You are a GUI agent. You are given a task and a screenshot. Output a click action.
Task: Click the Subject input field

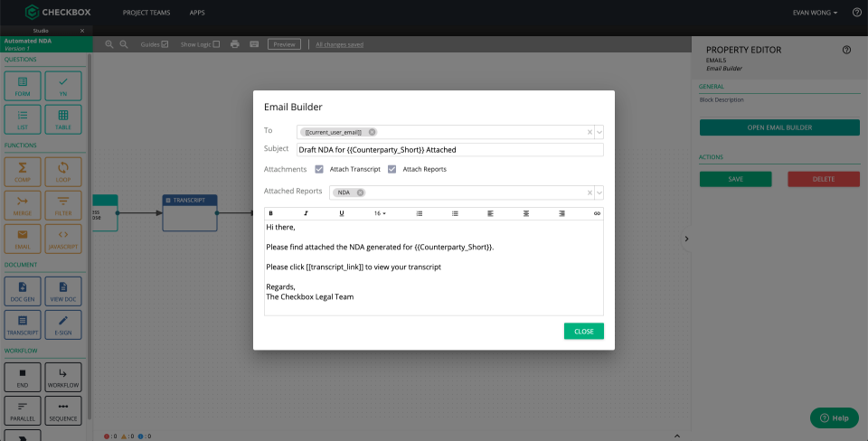click(x=449, y=150)
